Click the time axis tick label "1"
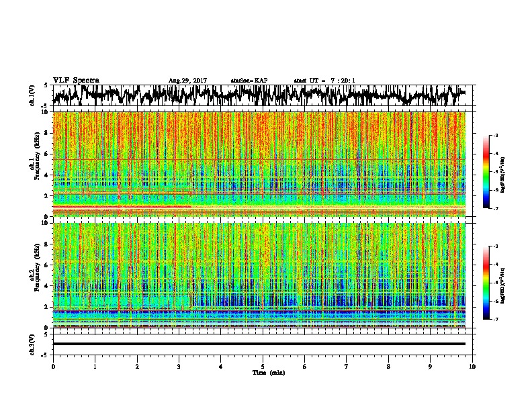Screen dimensions: 532x411 click(95, 367)
